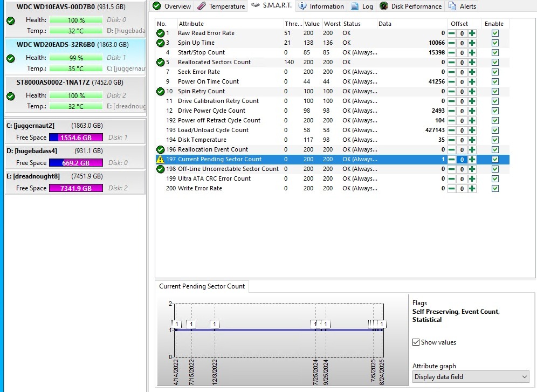Open the Information tab
This screenshot has width=537, height=392.
(321, 6)
